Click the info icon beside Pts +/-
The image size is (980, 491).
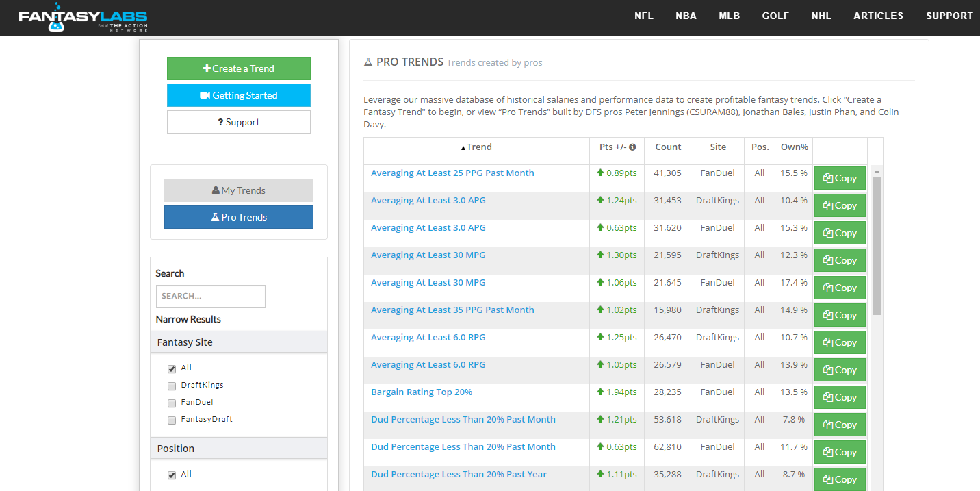pyautogui.click(x=632, y=147)
